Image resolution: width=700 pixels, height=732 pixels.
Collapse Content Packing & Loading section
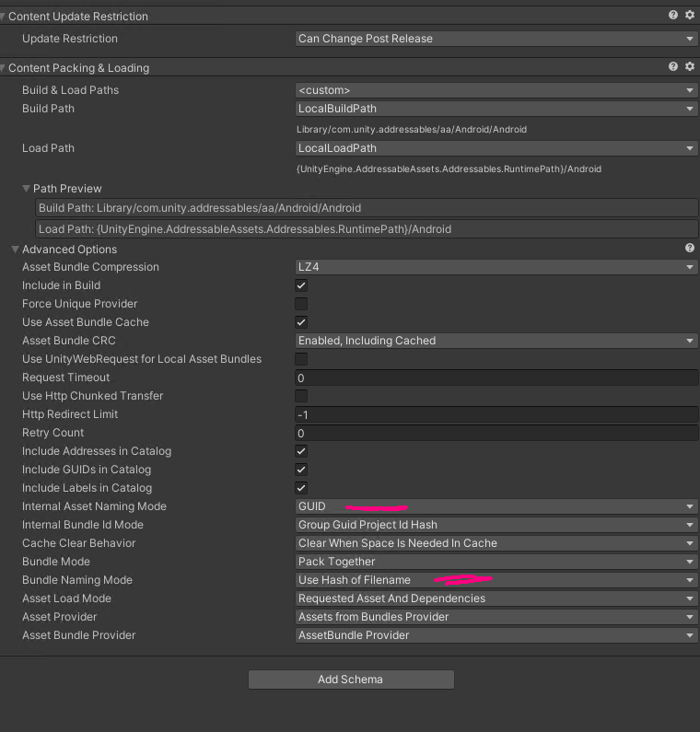coord(4,68)
